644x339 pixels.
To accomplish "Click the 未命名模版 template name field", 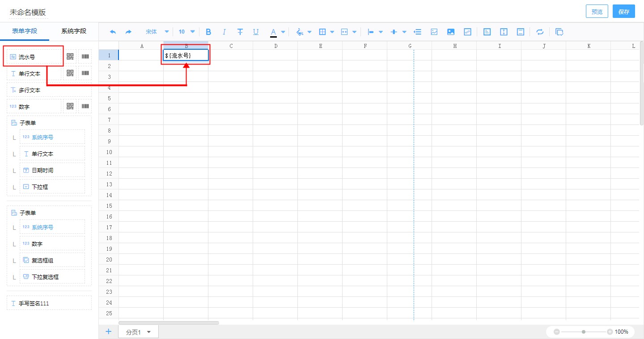I will [28, 13].
